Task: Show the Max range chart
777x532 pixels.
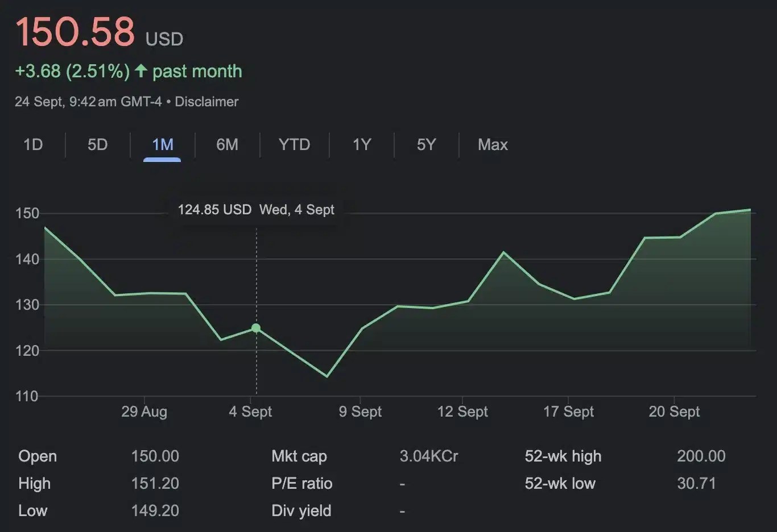Action: coord(493,145)
